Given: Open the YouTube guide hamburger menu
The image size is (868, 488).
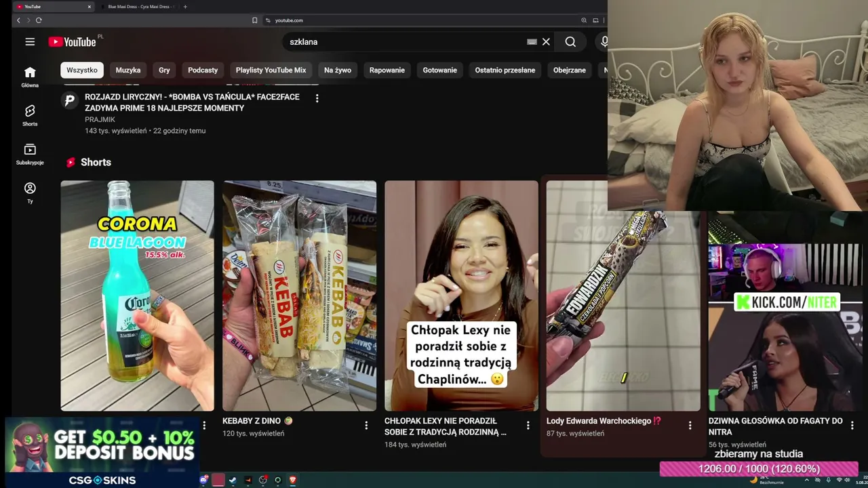Looking at the screenshot, I should click(30, 42).
